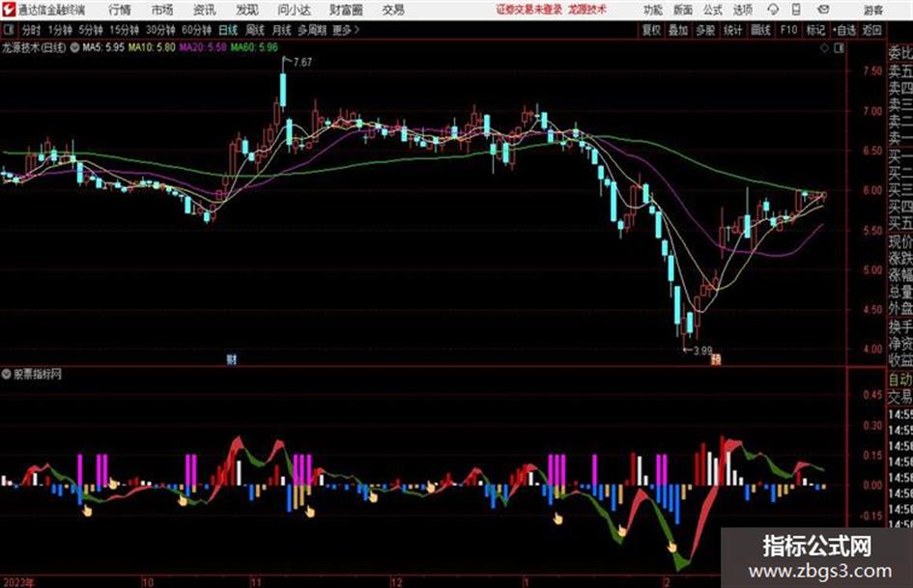Toggle the left panel layout icon beside 分时
The image size is (913, 588).
coord(8,30)
